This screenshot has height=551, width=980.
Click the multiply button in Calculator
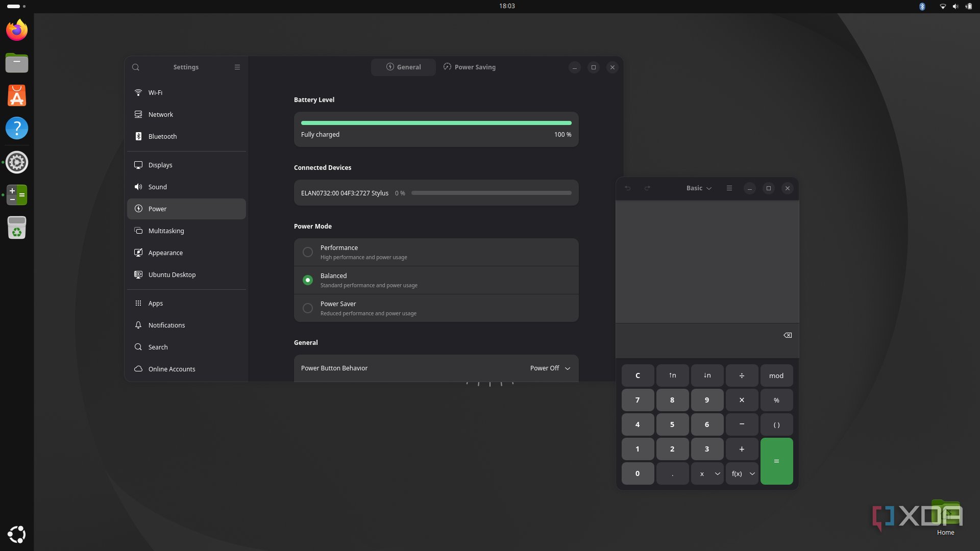742,400
